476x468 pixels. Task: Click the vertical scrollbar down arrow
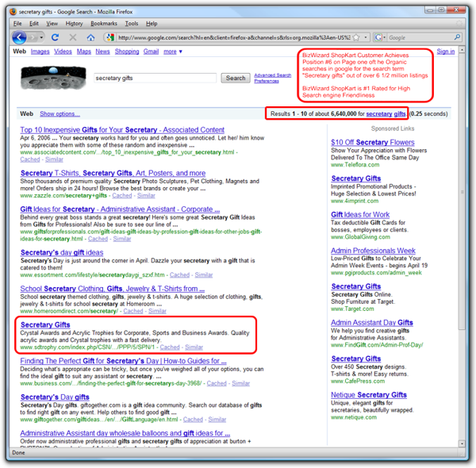point(462,443)
